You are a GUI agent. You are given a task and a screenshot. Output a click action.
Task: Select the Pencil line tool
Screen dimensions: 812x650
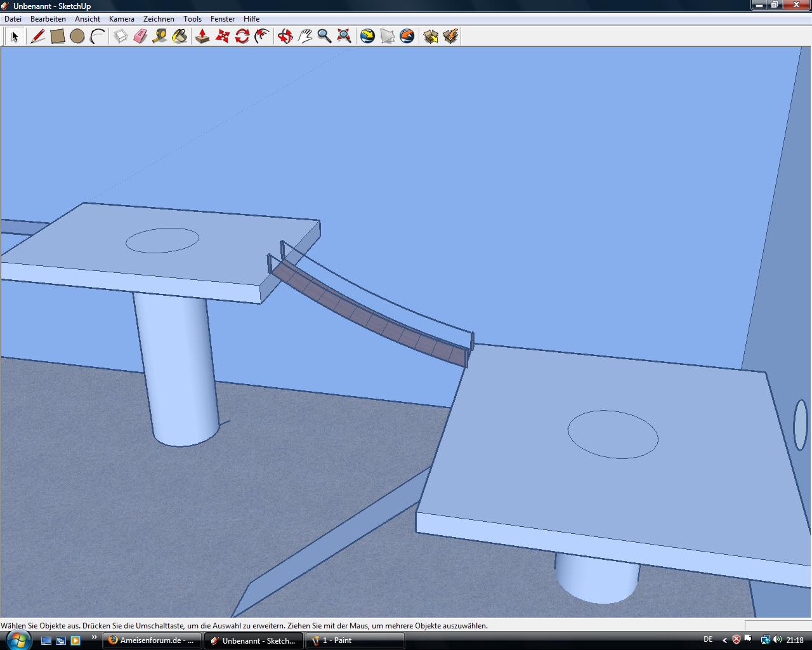pos(38,36)
